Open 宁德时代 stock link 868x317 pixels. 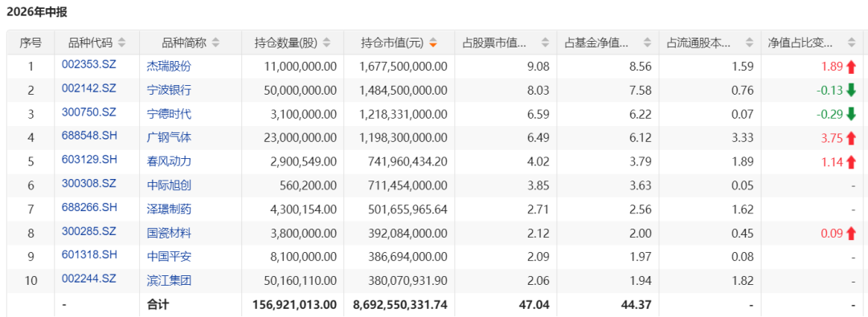pyautogui.click(x=169, y=115)
